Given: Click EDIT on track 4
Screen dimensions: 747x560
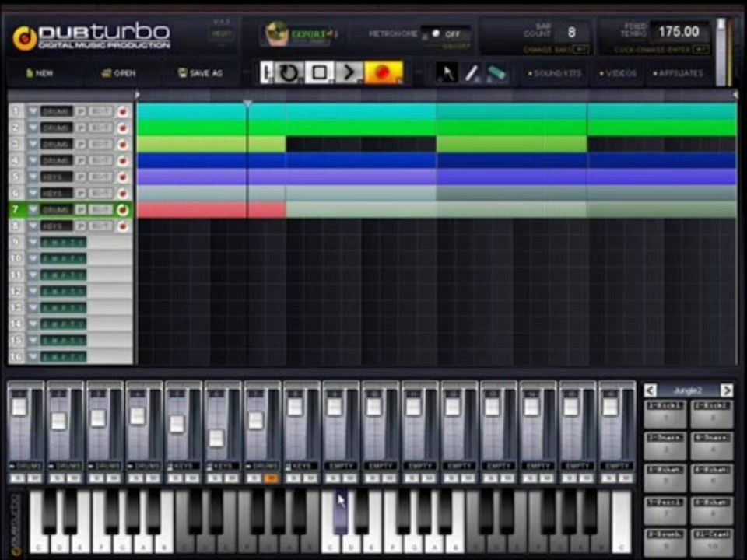Looking at the screenshot, I should [x=101, y=161].
